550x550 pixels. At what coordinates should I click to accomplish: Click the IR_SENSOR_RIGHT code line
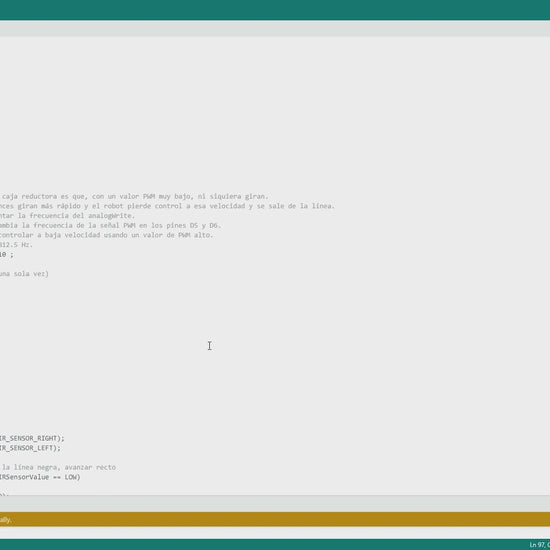pos(32,438)
